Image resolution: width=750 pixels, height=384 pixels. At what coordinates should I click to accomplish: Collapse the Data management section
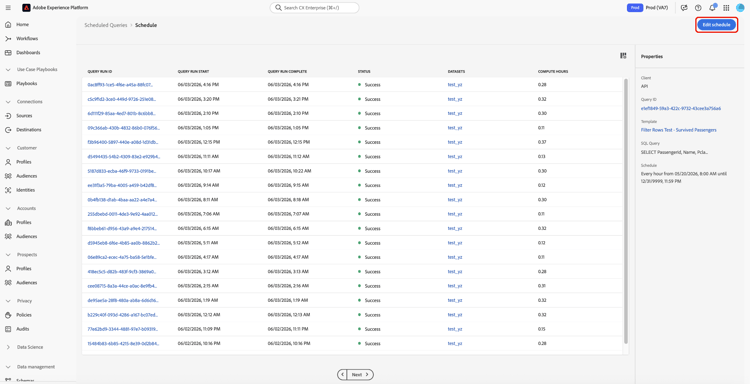point(8,367)
